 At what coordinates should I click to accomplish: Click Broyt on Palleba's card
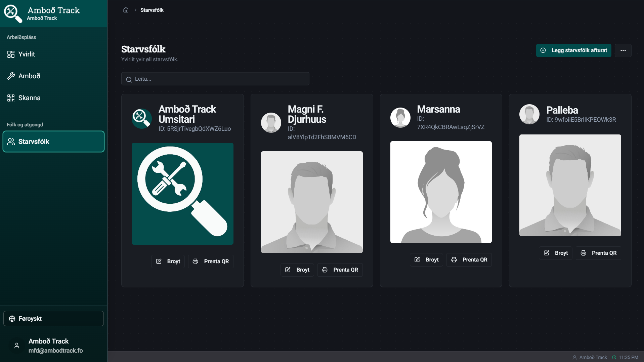tap(556, 253)
